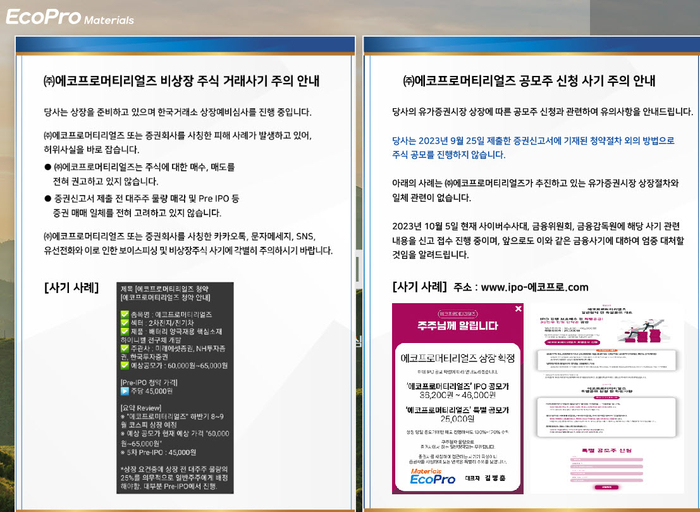Select title 공모주 신청 사기 주의 안내
Viewport: 700px width, 512px height.
click(x=529, y=81)
